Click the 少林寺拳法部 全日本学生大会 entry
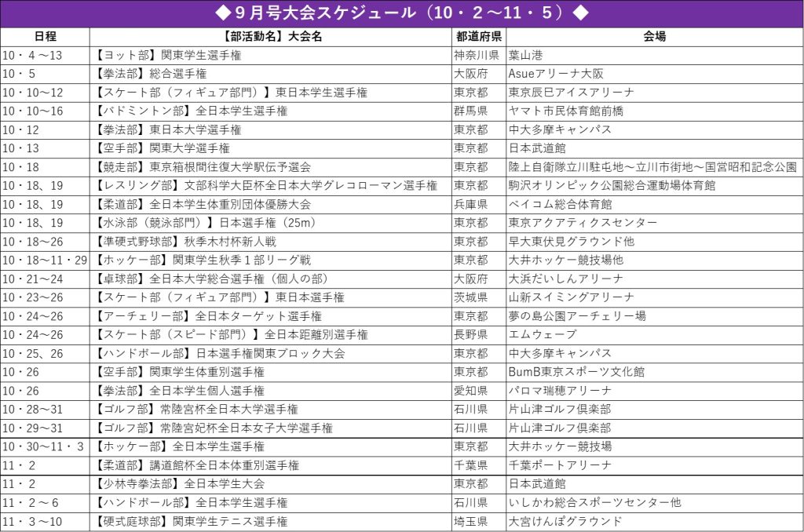This screenshot has height=532, width=804. [x=179, y=484]
